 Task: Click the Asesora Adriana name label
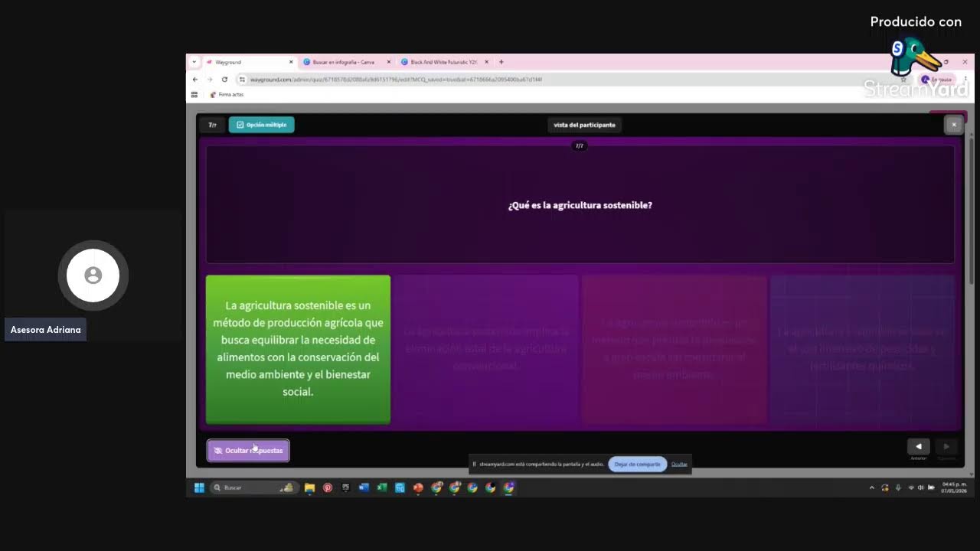click(45, 330)
